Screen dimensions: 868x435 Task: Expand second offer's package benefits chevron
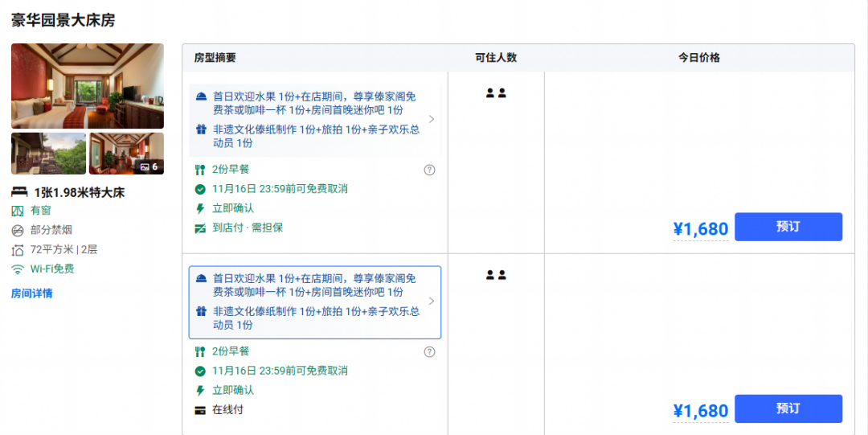(432, 301)
